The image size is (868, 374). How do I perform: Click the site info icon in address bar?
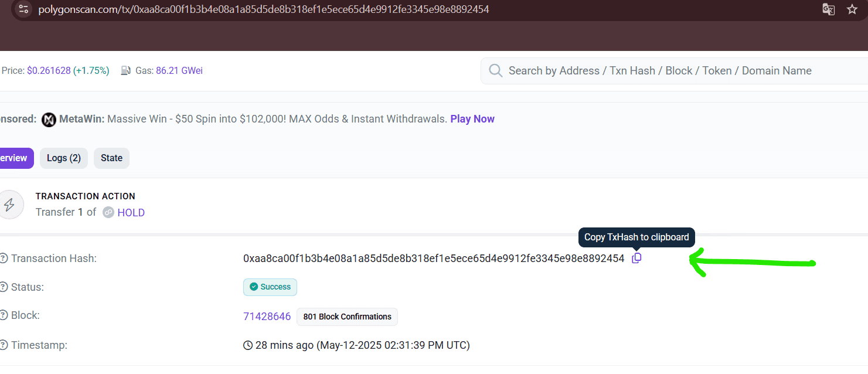point(23,9)
